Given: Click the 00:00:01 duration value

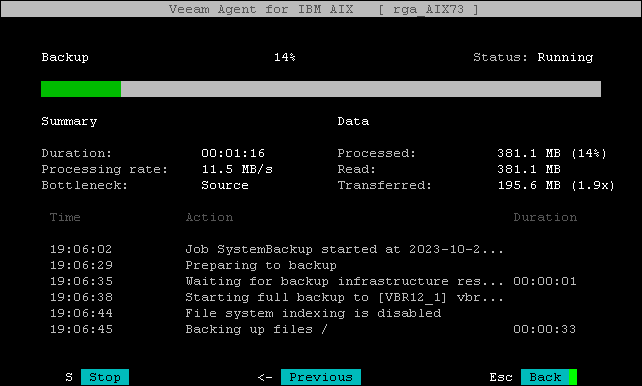Looking at the screenshot, I should coord(545,281).
